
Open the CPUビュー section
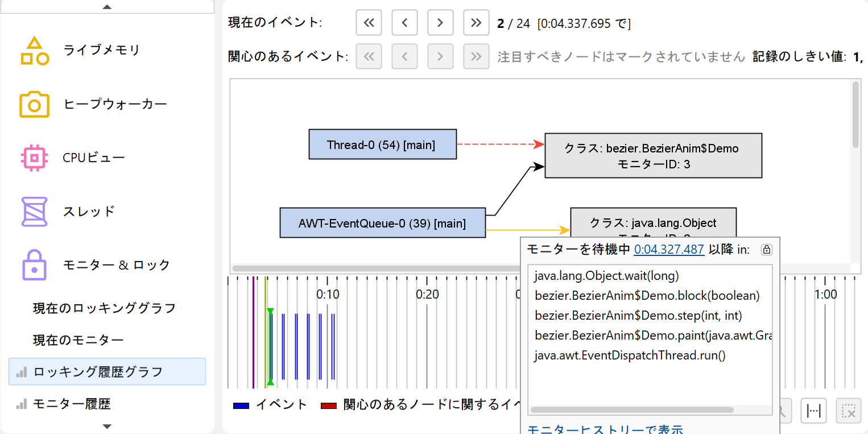pyautogui.click(x=93, y=158)
